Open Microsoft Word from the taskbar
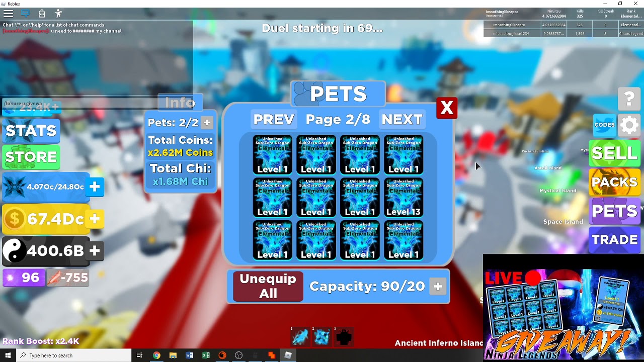Image resolution: width=644 pixels, height=362 pixels. tap(190, 355)
